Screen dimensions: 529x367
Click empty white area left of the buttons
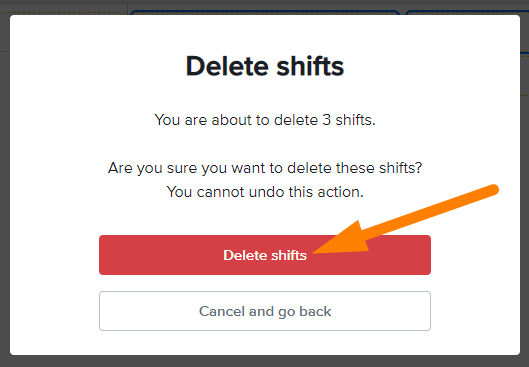[54, 283]
